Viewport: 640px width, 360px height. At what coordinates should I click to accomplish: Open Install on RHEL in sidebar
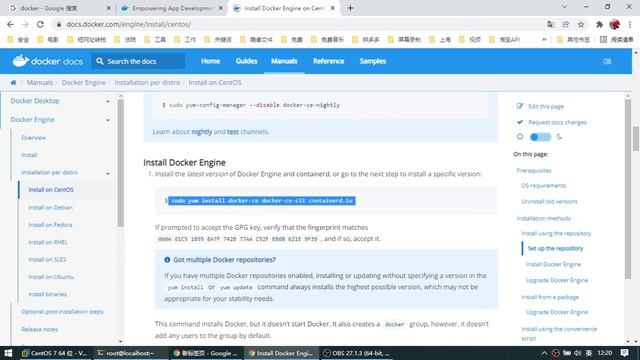48,242
